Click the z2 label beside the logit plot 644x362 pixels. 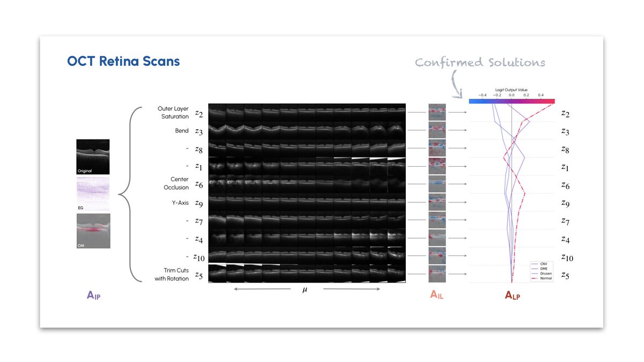(x=565, y=114)
